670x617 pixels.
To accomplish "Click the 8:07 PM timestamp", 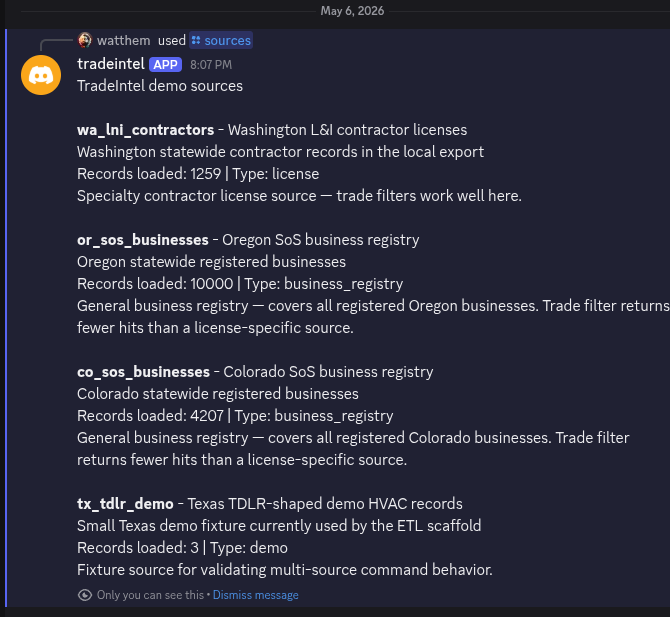I will coord(211,65).
